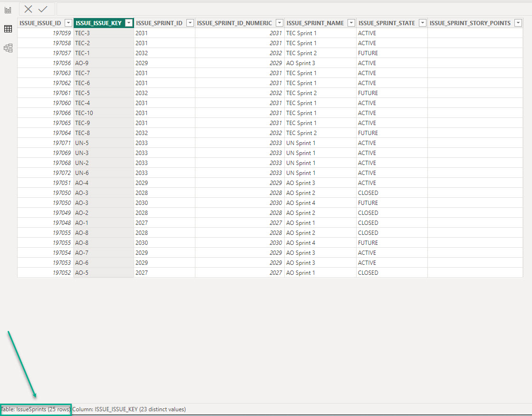Viewport: 532px width, 416px height.
Task: Select the ISSUE_ISSUE_ID column header
Action: (40, 23)
